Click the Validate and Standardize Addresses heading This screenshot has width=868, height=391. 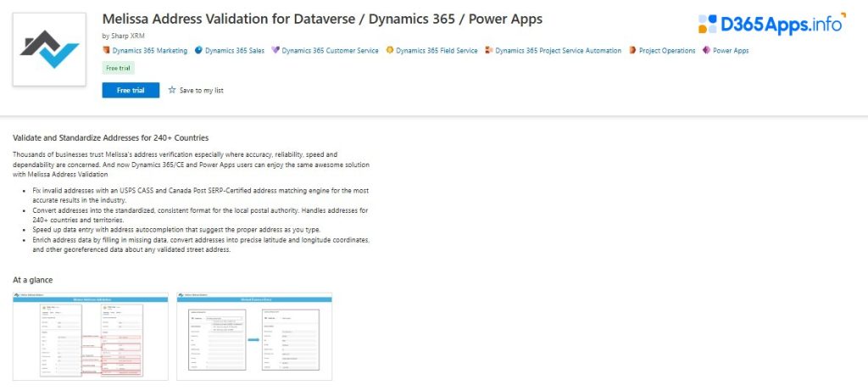[111, 138]
